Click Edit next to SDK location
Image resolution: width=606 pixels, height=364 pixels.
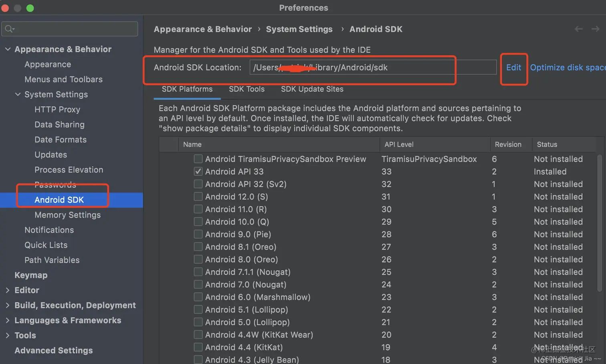(x=513, y=67)
